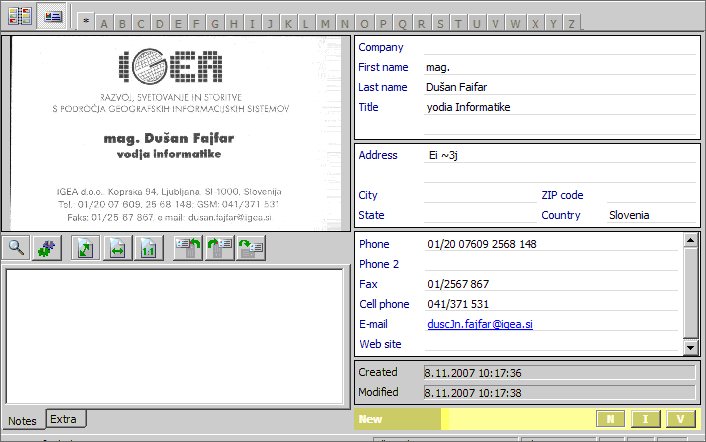
Task: Click the magnifier icon above notes
Action: tap(17, 249)
